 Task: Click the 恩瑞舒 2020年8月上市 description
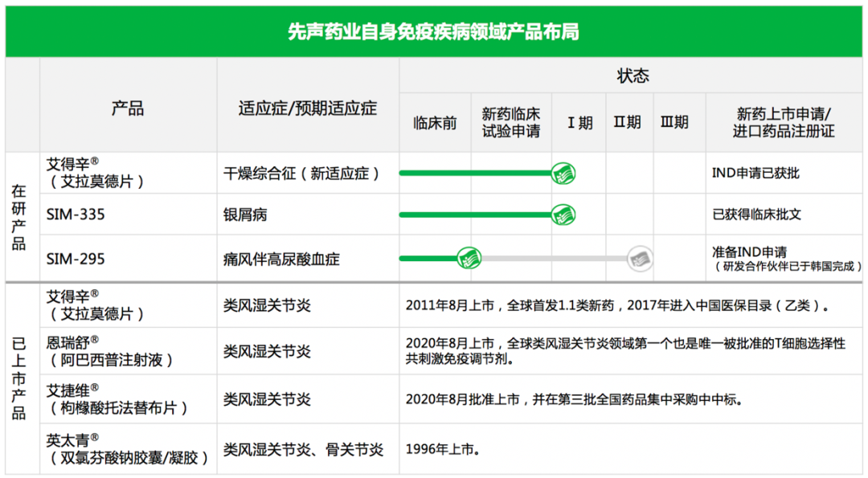pyautogui.click(x=625, y=351)
